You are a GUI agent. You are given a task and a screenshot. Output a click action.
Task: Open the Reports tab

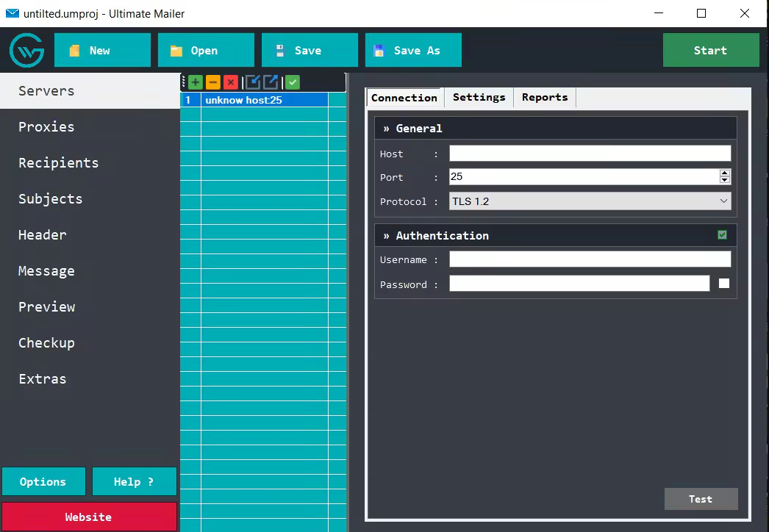tap(544, 97)
